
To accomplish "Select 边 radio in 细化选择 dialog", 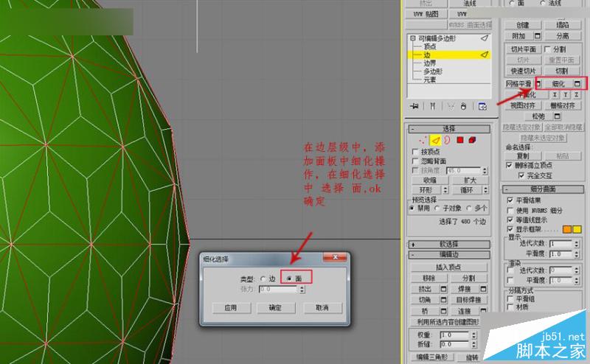I will click(x=263, y=279).
